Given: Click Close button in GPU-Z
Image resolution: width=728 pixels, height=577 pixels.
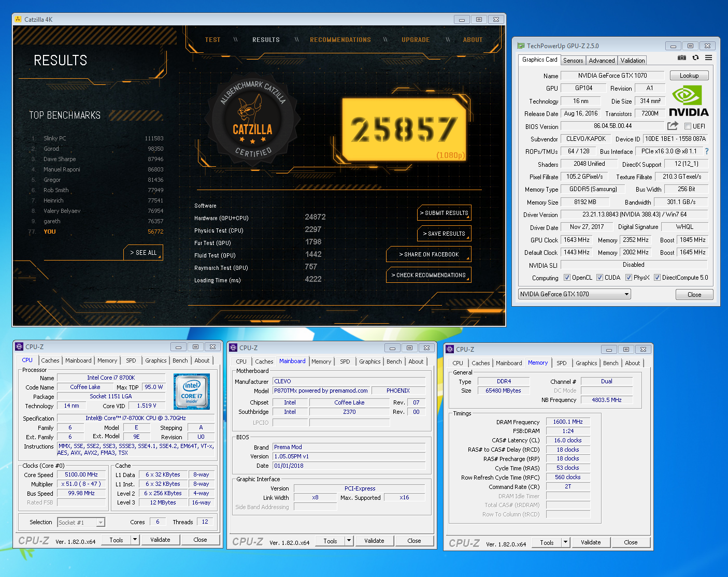Looking at the screenshot, I should click(694, 295).
